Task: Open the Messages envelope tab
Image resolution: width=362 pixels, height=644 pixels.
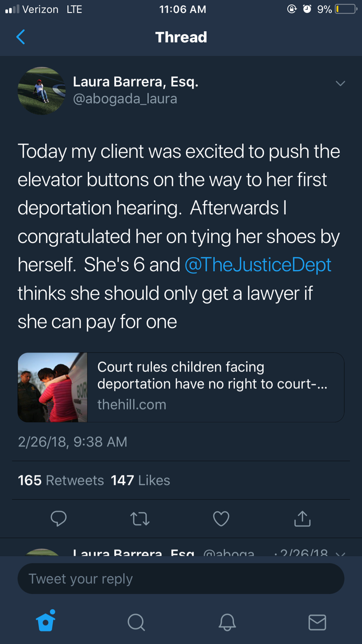Action: tap(317, 622)
